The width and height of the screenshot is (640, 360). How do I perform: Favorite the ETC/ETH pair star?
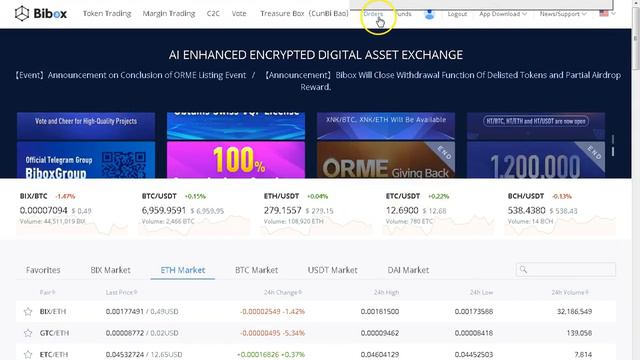click(28, 354)
